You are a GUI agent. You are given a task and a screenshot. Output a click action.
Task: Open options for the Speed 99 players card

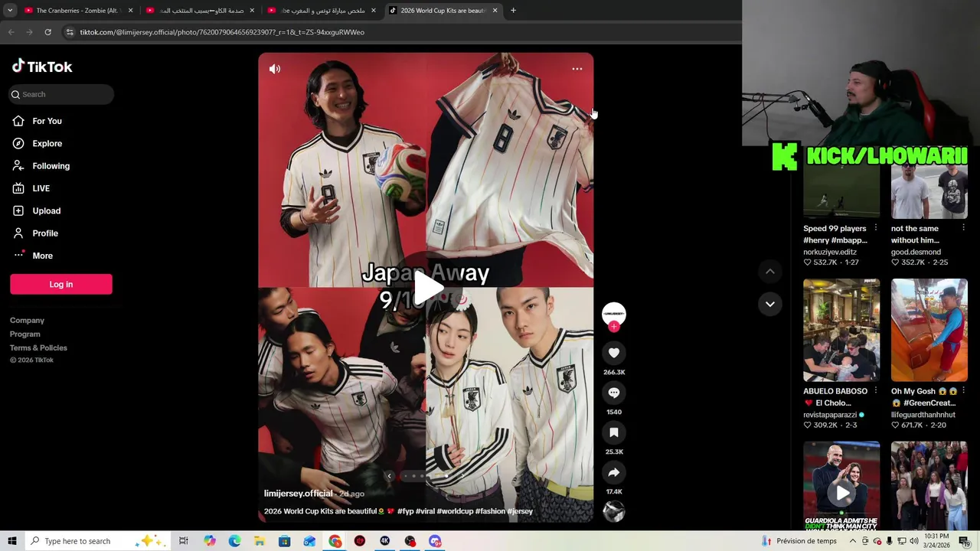click(x=876, y=228)
